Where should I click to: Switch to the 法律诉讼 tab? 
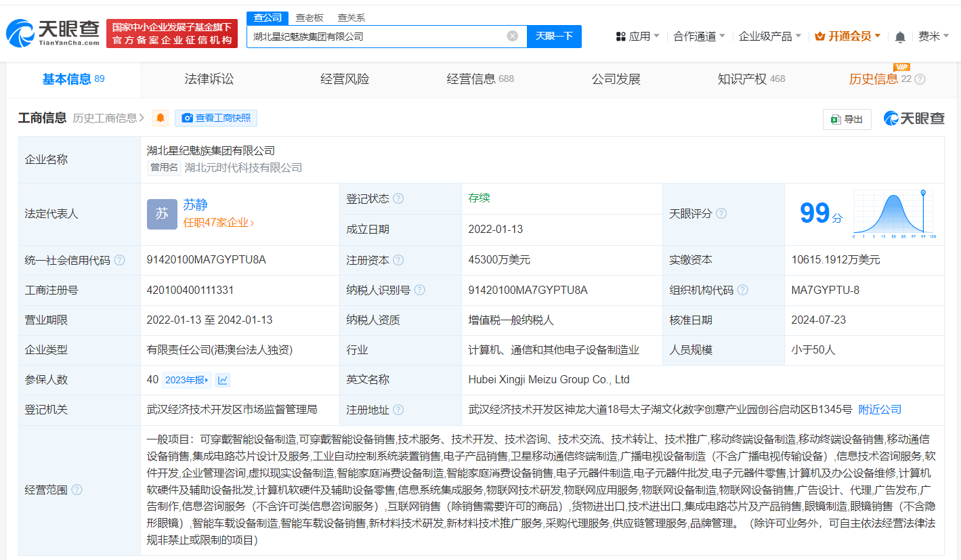point(209,79)
